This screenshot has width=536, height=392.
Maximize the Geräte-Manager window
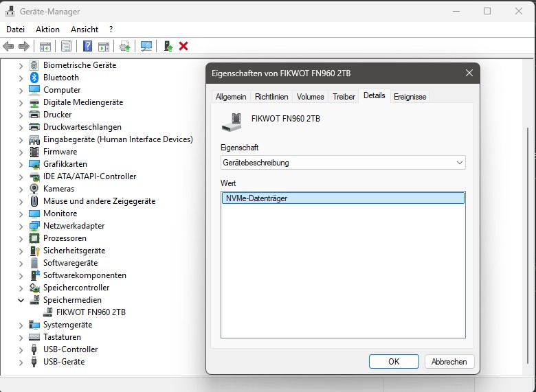(x=487, y=11)
